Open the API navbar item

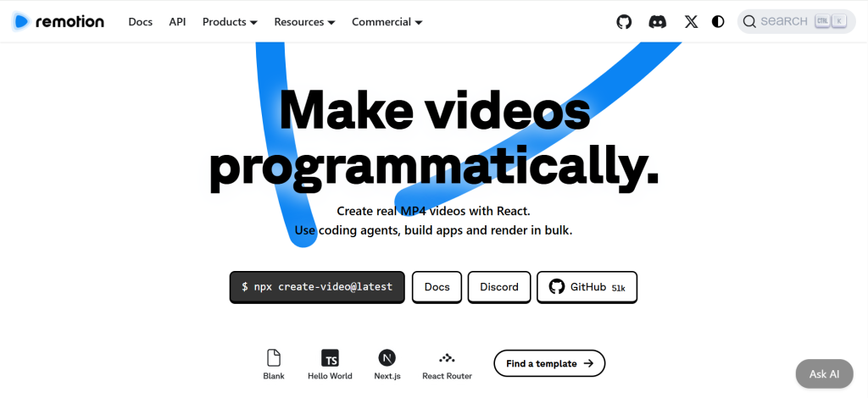(177, 21)
